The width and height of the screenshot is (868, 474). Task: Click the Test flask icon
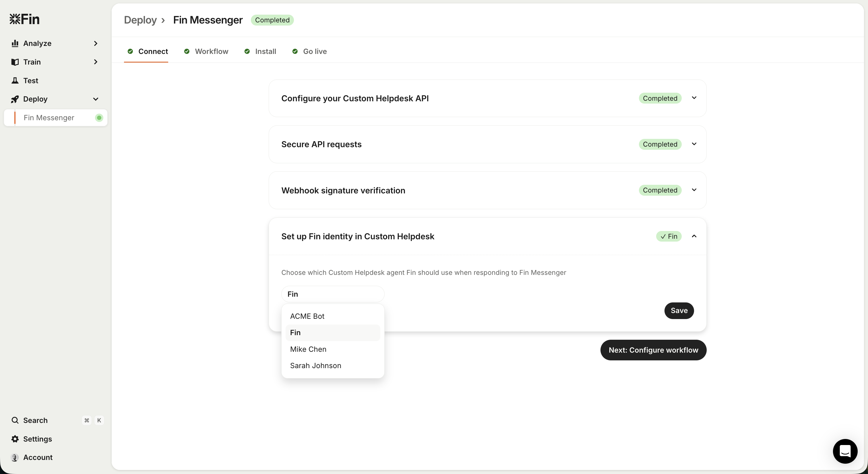click(x=15, y=81)
